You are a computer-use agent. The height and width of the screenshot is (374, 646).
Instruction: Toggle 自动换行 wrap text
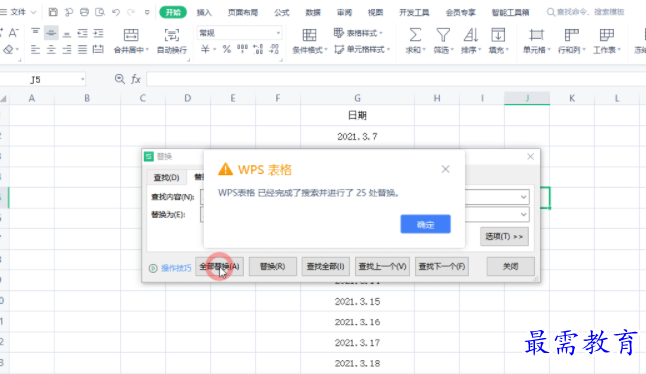tap(172, 35)
